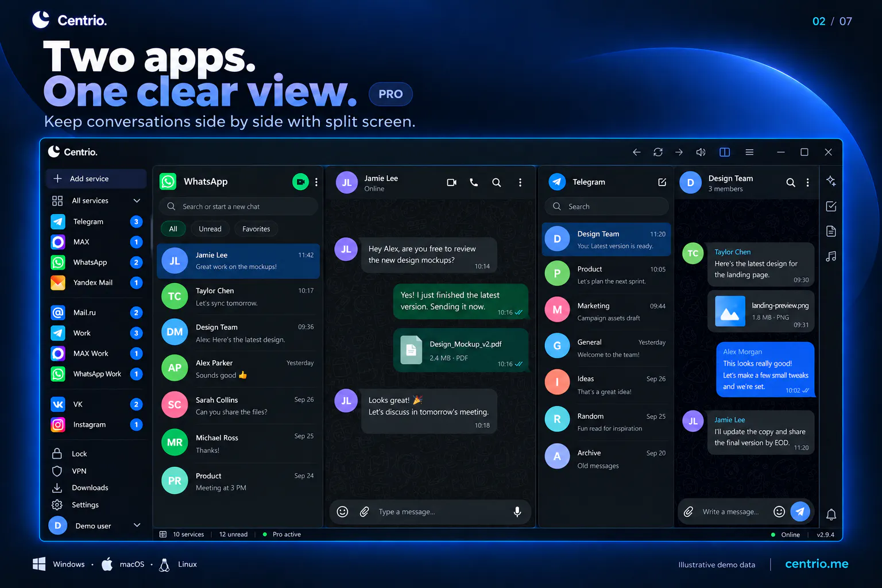Compose a new Telegram message

click(x=662, y=182)
